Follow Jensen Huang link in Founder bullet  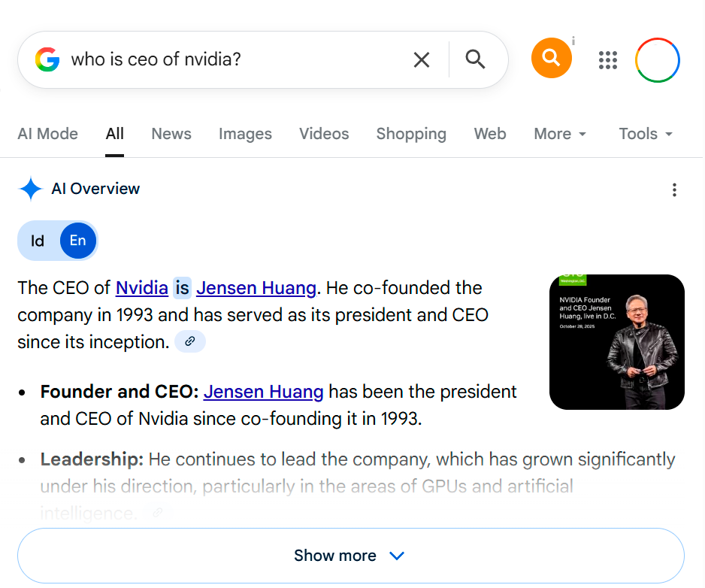tap(264, 392)
